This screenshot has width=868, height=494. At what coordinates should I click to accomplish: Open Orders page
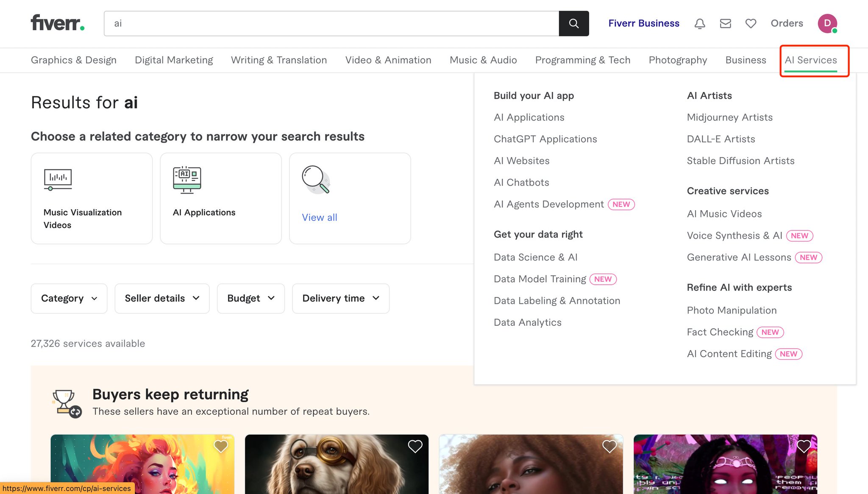(x=787, y=23)
